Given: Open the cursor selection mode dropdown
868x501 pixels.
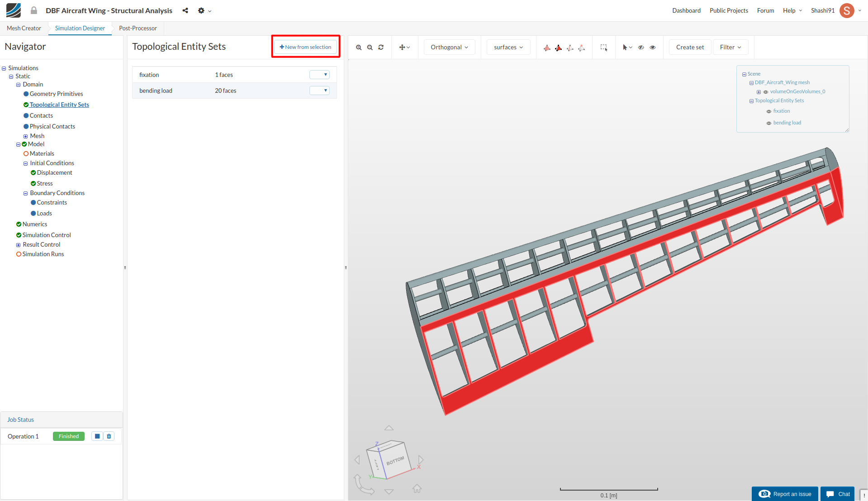Looking at the screenshot, I should 627,48.
